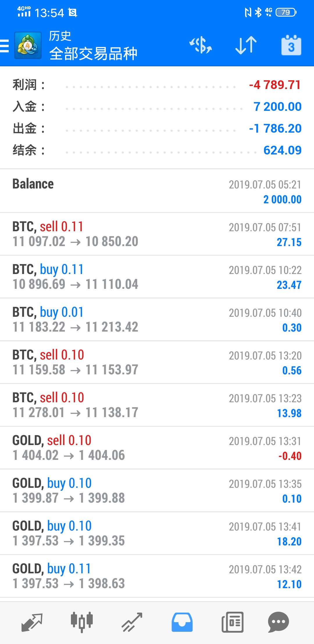This screenshot has width=314, height=644.
Task: Open the News tab
Action: 232,622
